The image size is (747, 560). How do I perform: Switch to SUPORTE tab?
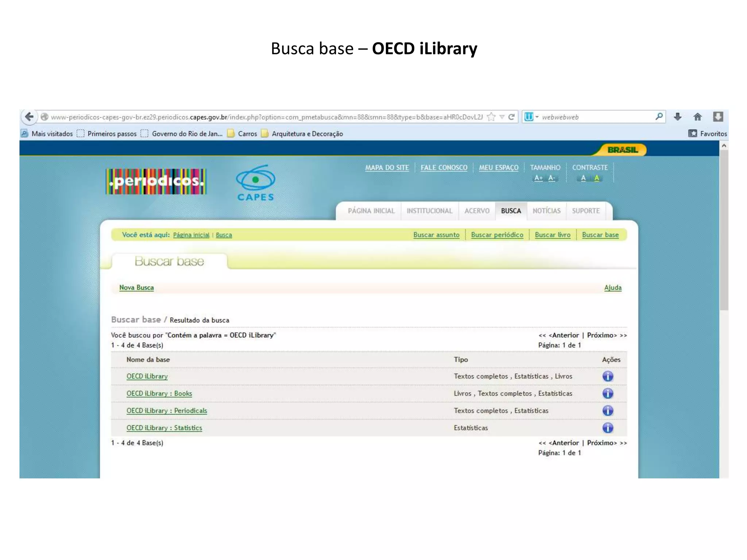[x=586, y=211]
